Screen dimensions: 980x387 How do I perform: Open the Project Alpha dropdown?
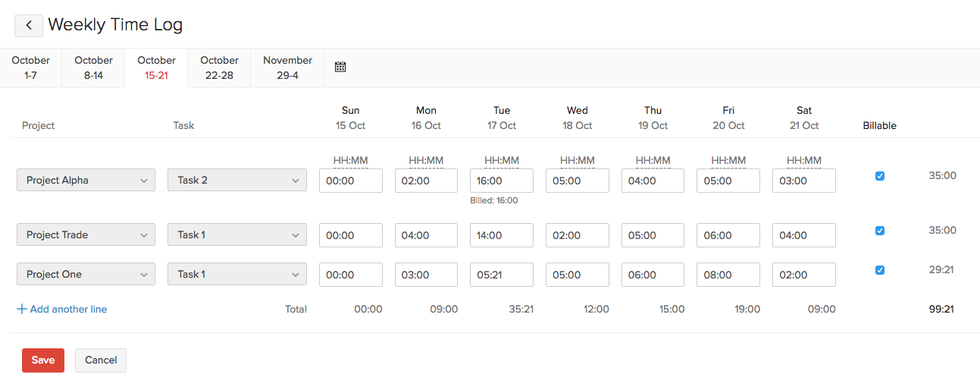pyautogui.click(x=86, y=181)
